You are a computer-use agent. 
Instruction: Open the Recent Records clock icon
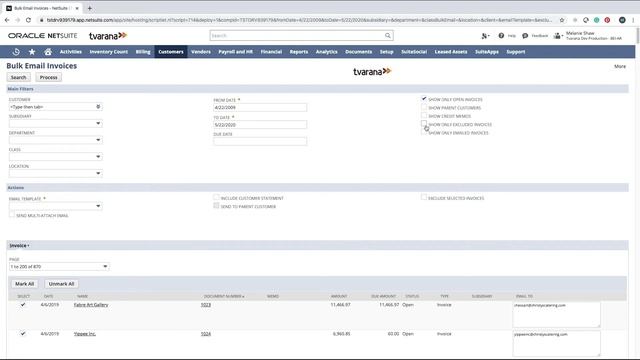pyautogui.click(x=16, y=52)
